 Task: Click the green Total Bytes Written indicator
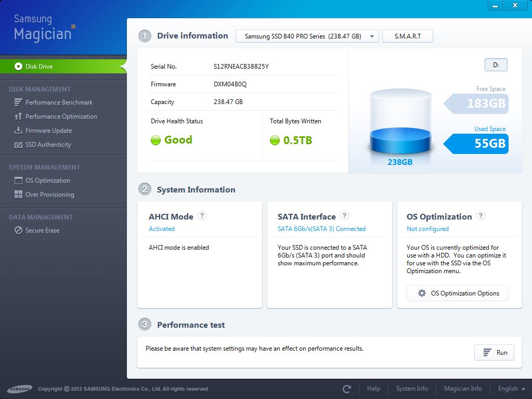(275, 140)
